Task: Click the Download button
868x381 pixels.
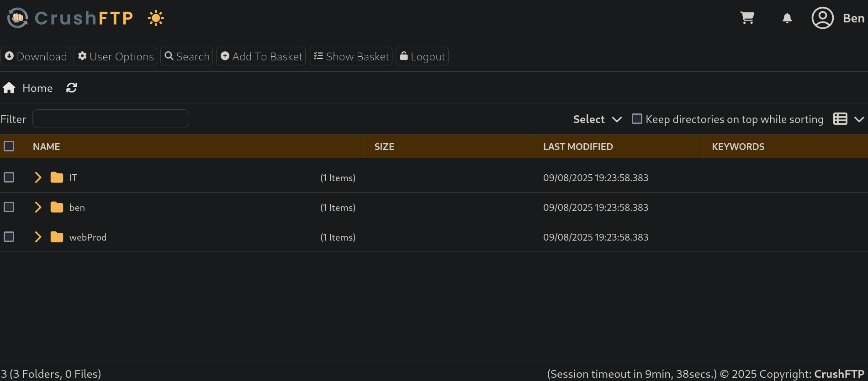Action: point(36,56)
